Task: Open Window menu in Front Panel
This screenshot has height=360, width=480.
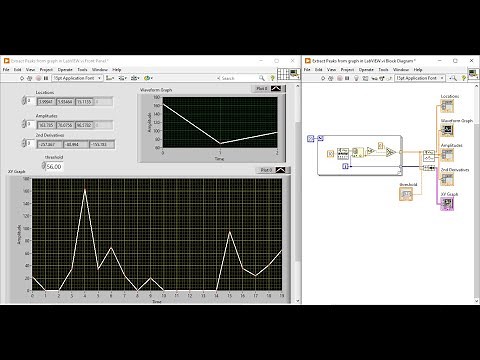Action: click(100, 70)
